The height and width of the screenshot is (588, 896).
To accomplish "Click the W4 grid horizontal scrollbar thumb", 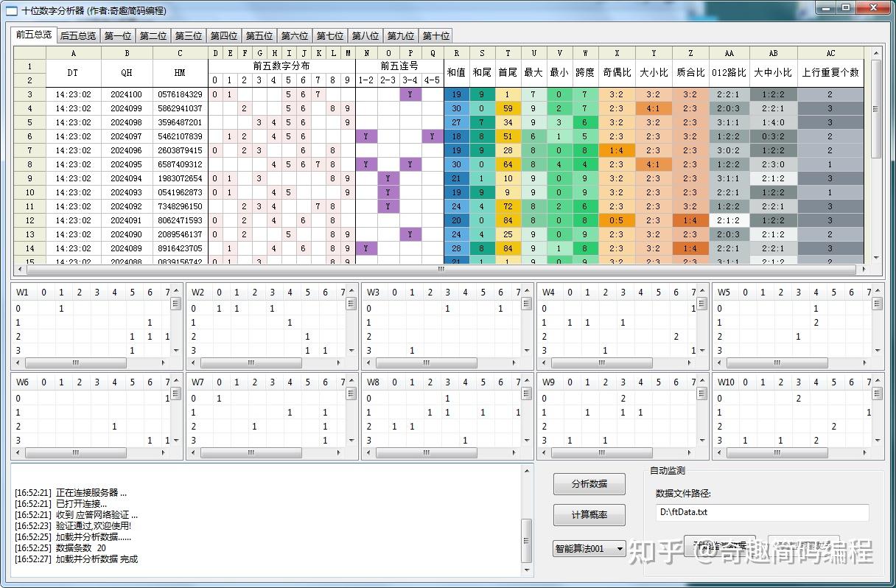I will [602, 363].
